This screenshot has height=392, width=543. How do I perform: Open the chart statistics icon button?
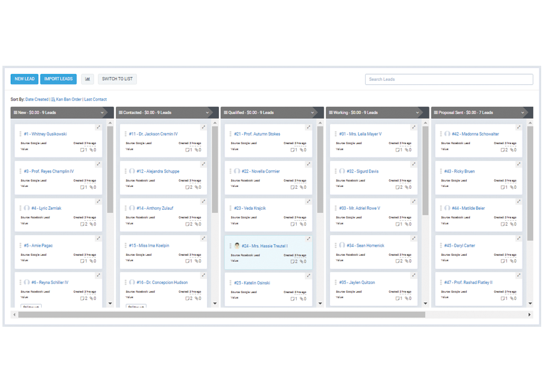coord(87,79)
